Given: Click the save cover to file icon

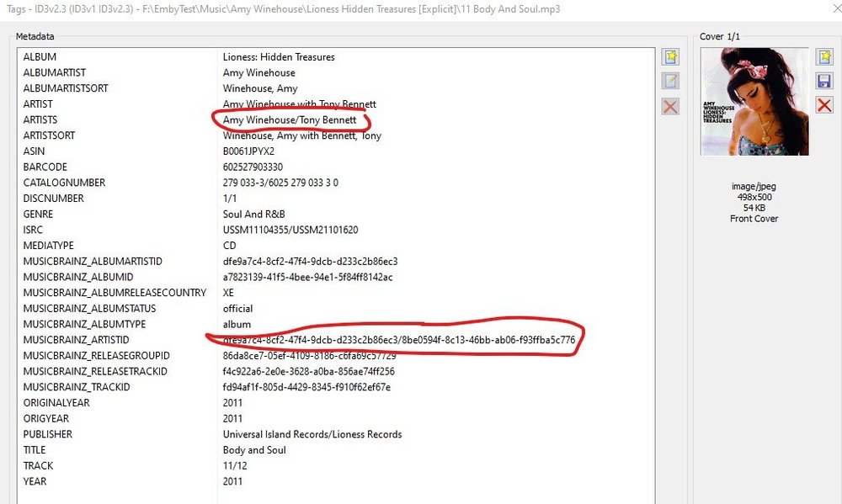Looking at the screenshot, I should click(x=824, y=81).
